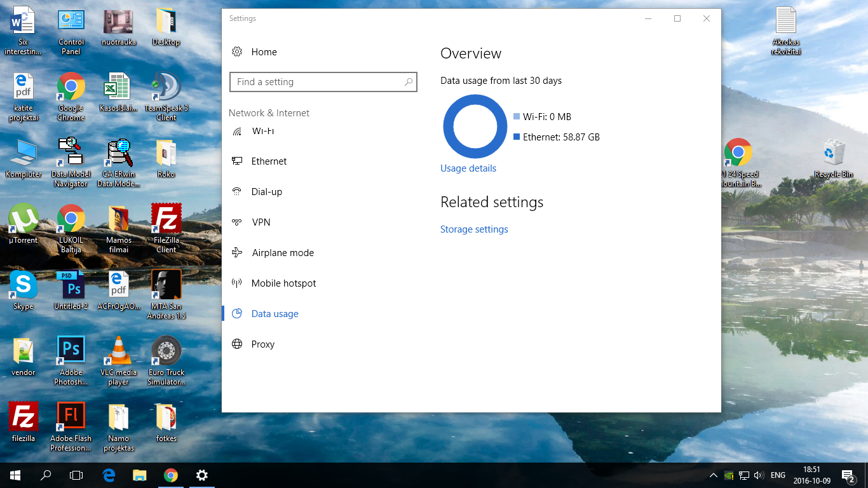Click the volume icon in tray
Viewport: 868px width, 488px height.
click(x=759, y=475)
